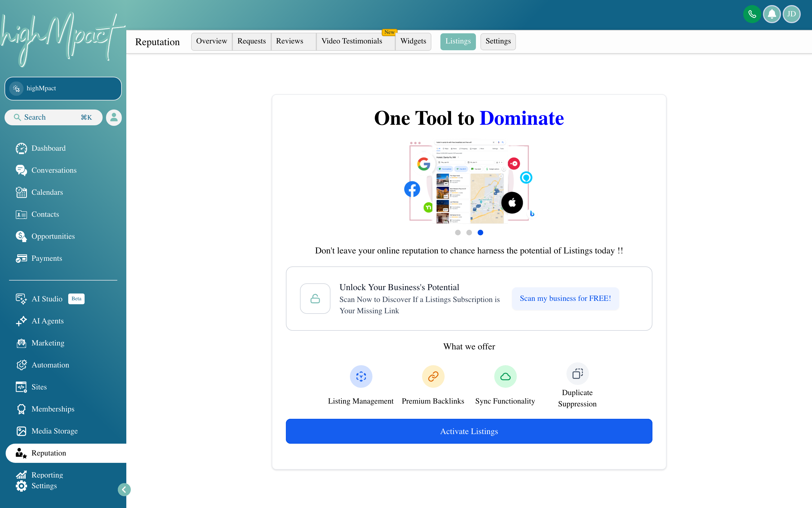
Task: Click the Reputation person-star icon
Action: tap(21, 453)
